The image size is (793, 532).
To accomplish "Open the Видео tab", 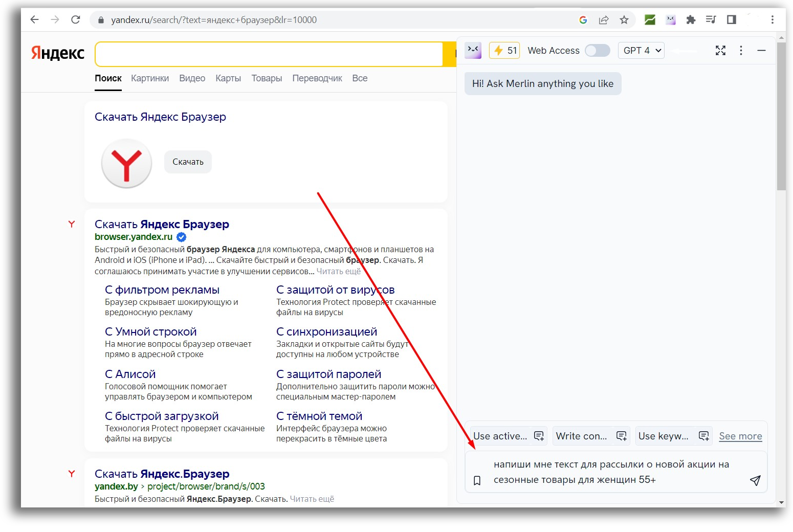I will tap(192, 78).
